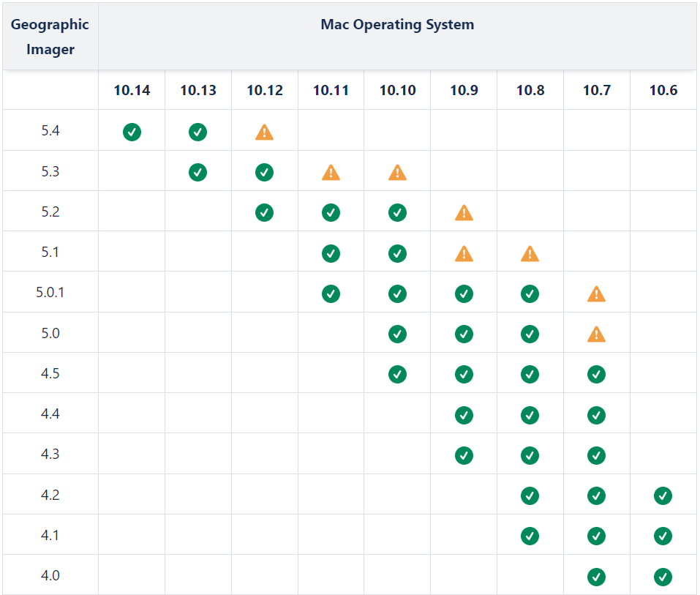Click the 4.4 version row label
This screenshot has width=700, height=595.
[50, 414]
